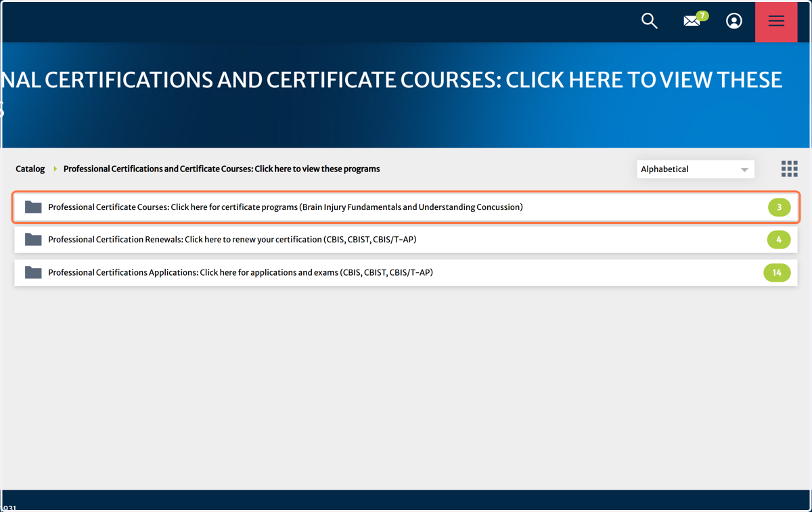This screenshot has height=512, width=812.
Task: Click the green badge showing 14
Action: tap(777, 272)
